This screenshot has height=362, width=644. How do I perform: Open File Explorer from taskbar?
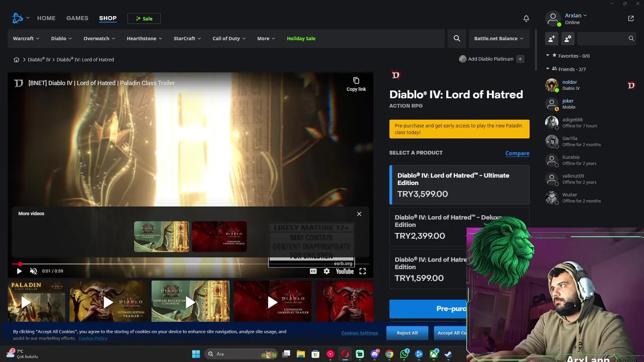click(x=301, y=354)
